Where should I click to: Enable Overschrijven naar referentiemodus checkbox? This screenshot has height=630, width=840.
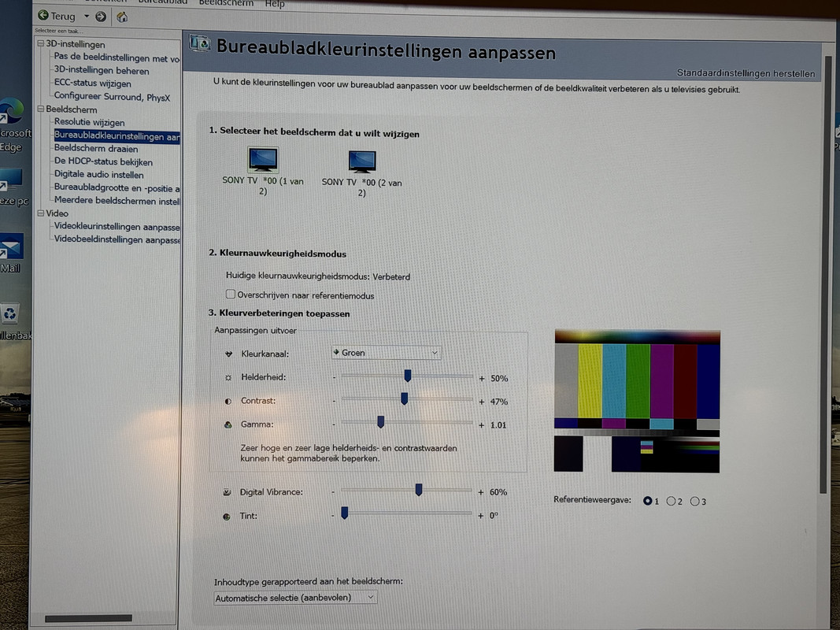click(x=231, y=294)
